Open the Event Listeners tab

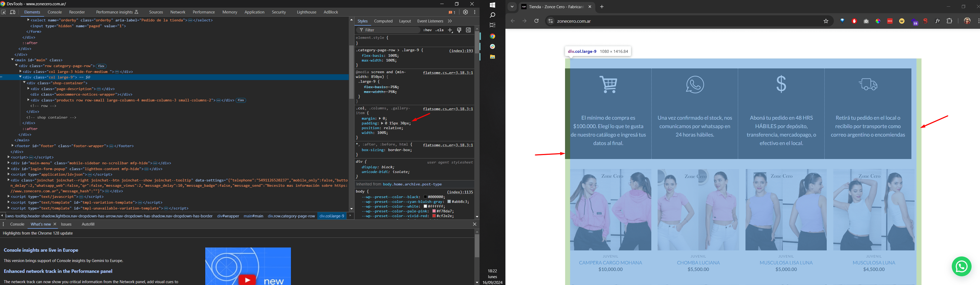click(430, 21)
